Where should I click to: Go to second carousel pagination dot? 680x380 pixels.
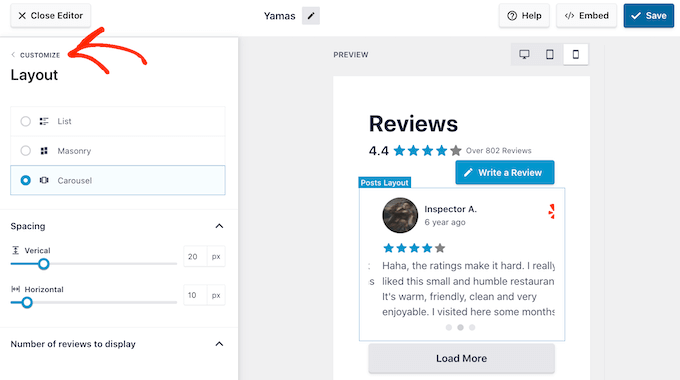pyautogui.click(x=461, y=328)
